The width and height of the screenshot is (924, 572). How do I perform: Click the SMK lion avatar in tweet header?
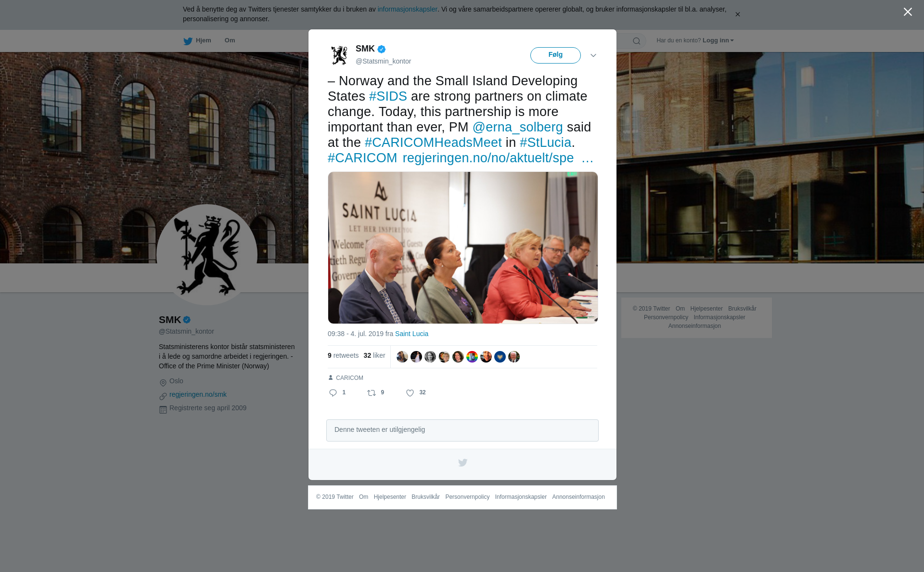click(x=339, y=55)
